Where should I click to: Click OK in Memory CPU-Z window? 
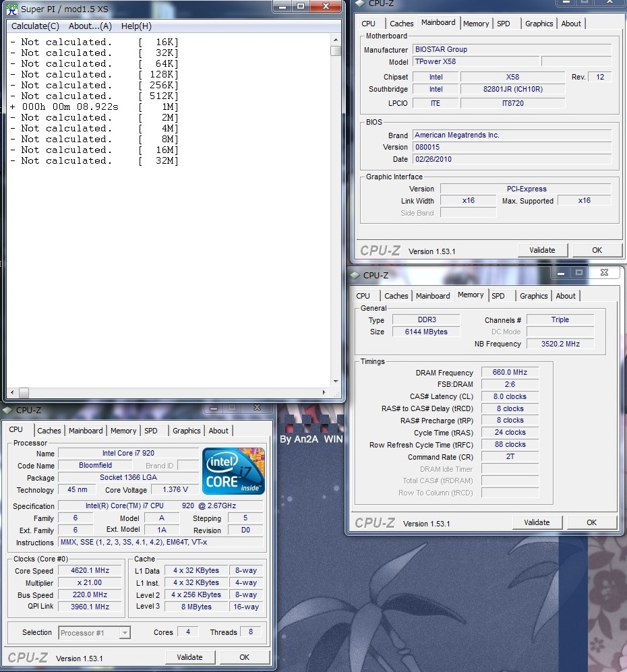[x=591, y=522]
